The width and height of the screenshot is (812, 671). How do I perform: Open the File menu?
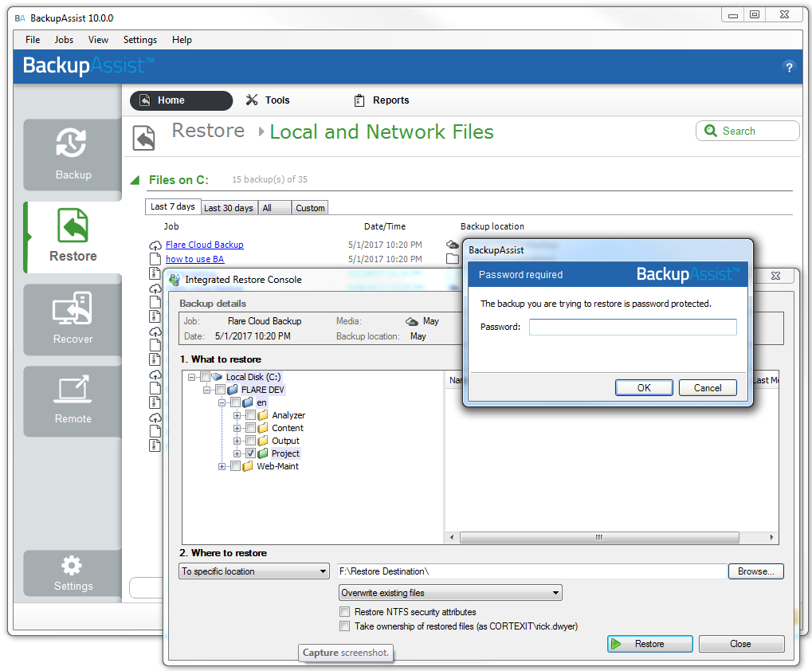33,40
